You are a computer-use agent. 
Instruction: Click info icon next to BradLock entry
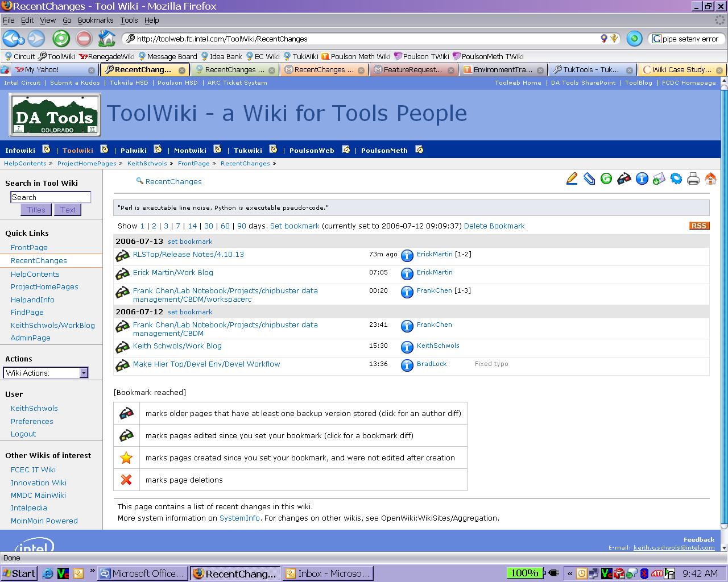click(407, 365)
